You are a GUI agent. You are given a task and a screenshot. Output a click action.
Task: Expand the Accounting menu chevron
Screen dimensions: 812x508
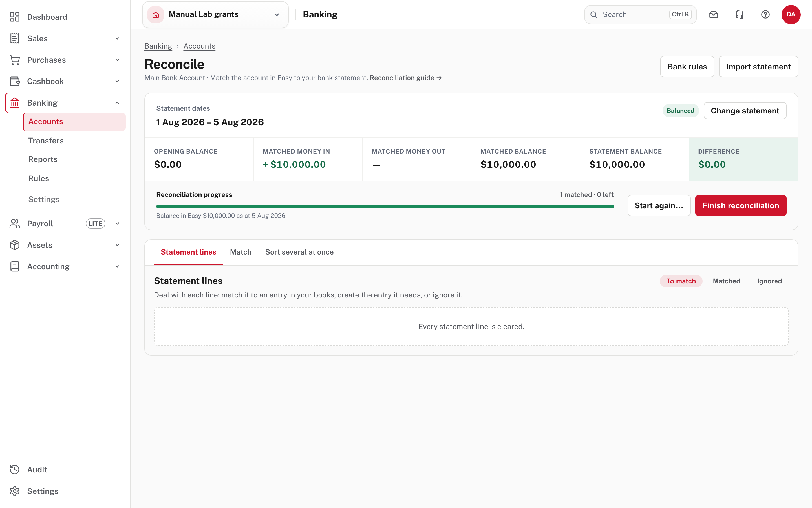[117, 266]
